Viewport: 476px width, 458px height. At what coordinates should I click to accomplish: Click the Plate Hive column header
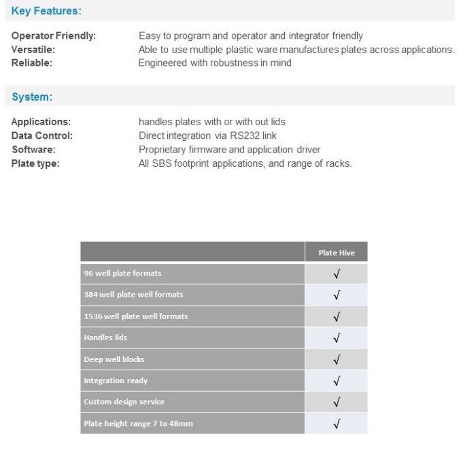337,252
